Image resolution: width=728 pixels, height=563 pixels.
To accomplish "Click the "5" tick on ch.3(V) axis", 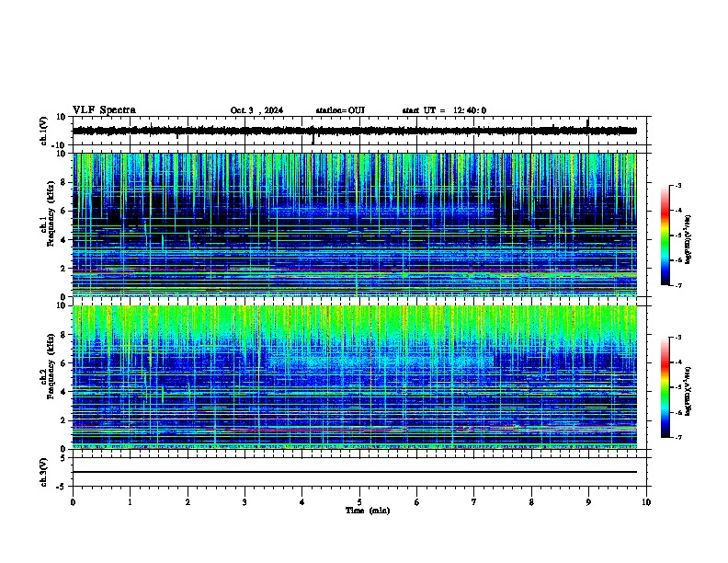I will [63, 458].
